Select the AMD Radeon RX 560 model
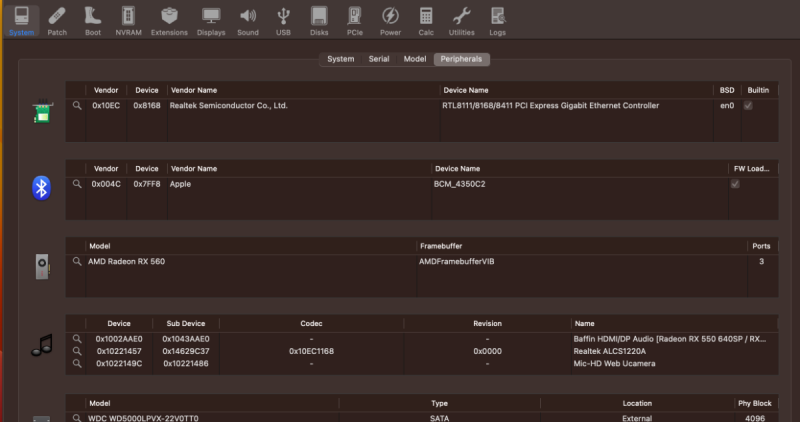Viewport: 800px width, 422px height. [127, 261]
